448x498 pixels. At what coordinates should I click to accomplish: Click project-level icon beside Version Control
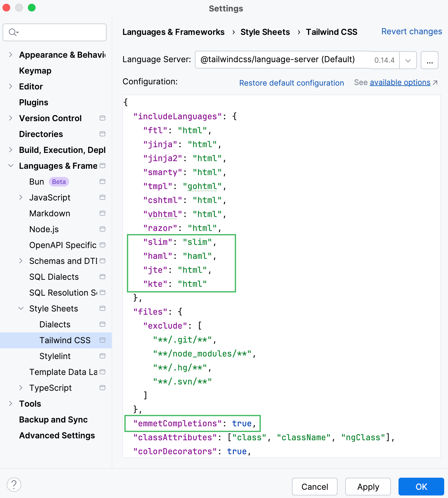coord(102,118)
